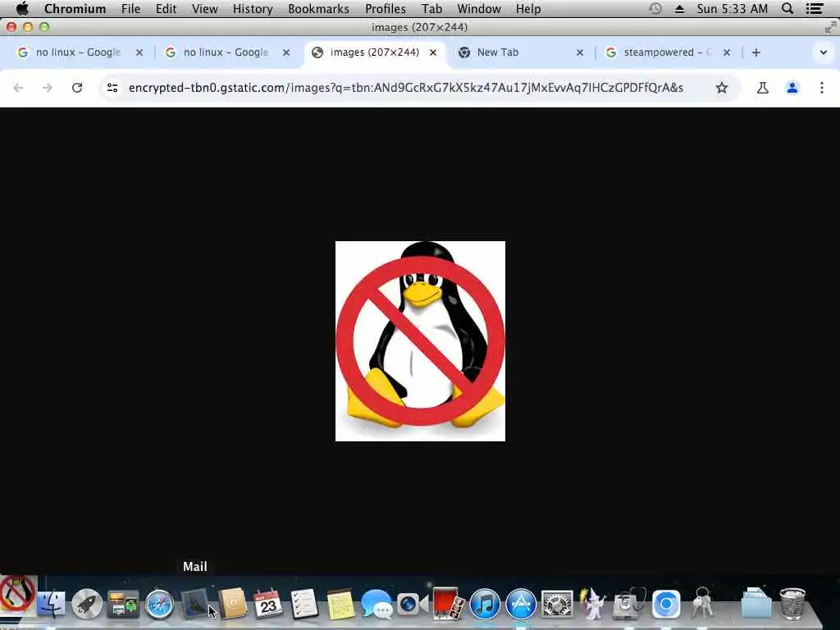The height and width of the screenshot is (630, 840).
Task: Open Launchpad rocket from the Dock
Action: (87, 605)
